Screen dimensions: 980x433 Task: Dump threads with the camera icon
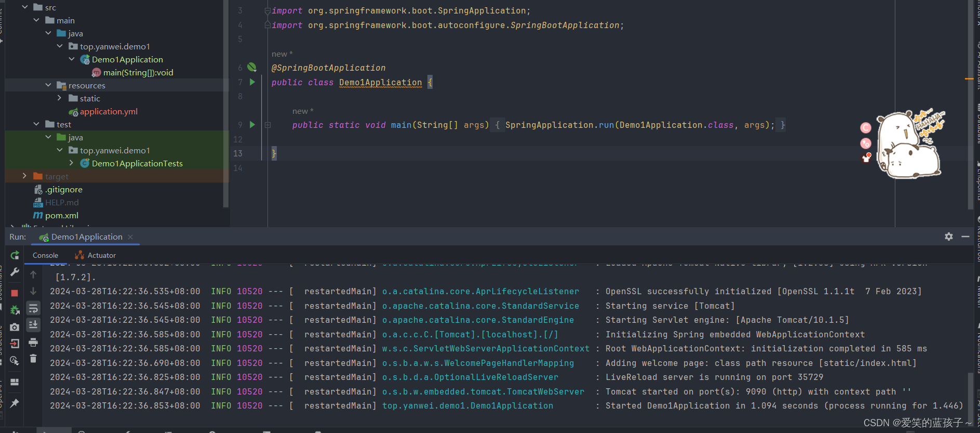pos(15,327)
